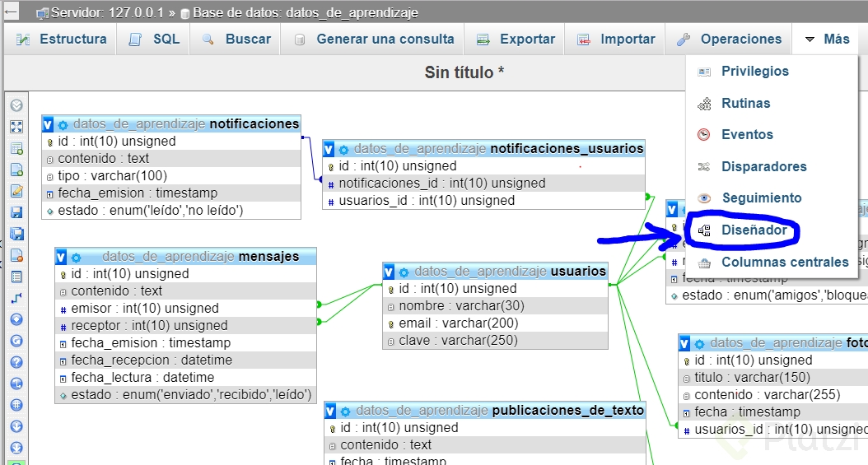The image size is (868, 465).
Task: Switch to the Importar tab
Action: pyautogui.click(x=616, y=40)
